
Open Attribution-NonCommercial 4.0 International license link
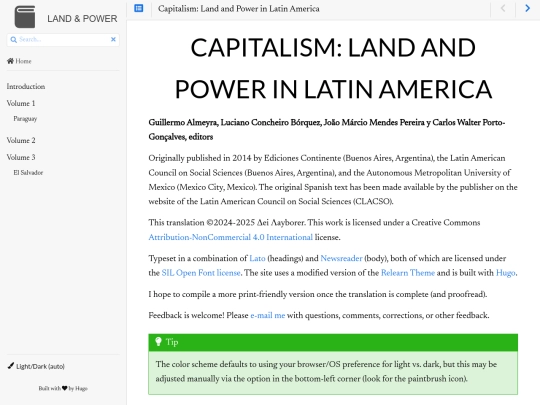pos(230,237)
